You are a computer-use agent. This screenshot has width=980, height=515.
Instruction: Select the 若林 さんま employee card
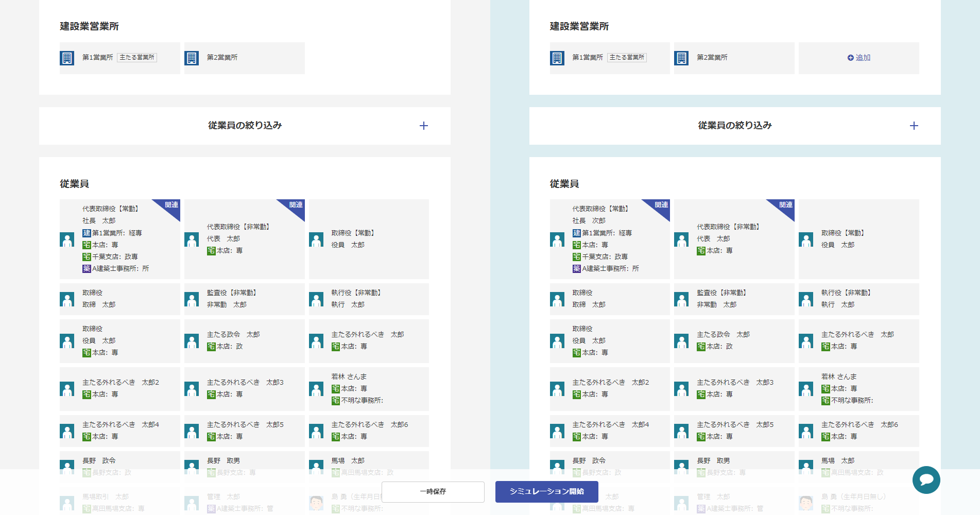pos(368,389)
